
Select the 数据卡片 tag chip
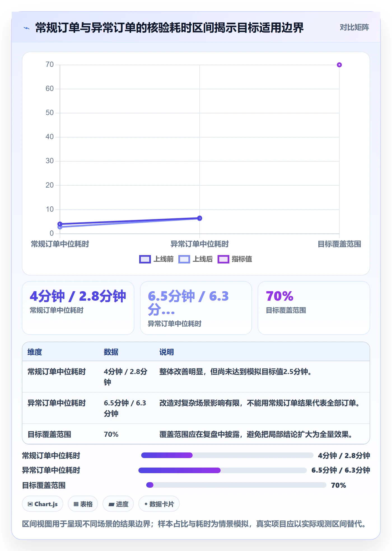click(x=159, y=504)
